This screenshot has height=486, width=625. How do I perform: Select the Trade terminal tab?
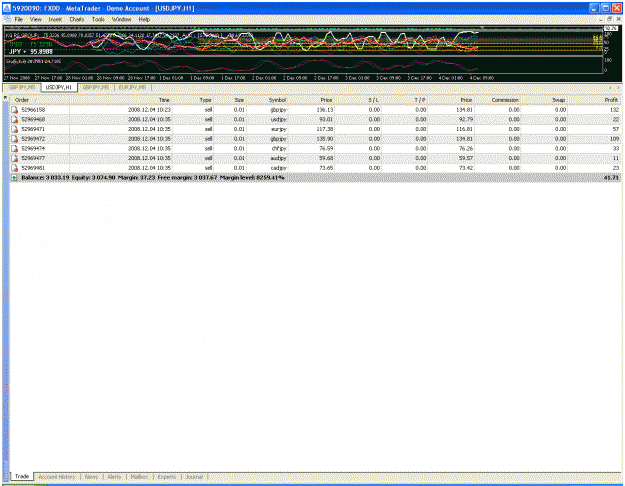point(22,476)
